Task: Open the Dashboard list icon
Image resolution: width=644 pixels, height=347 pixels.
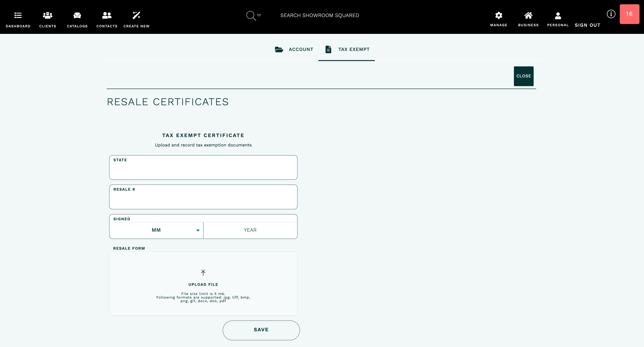Action: coord(18,15)
